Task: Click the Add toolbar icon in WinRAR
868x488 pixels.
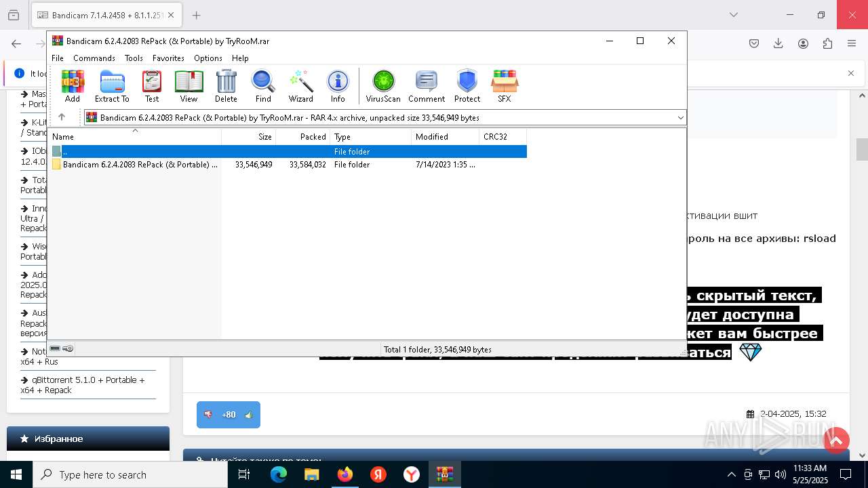Action: pyautogui.click(x=73, y=86)
